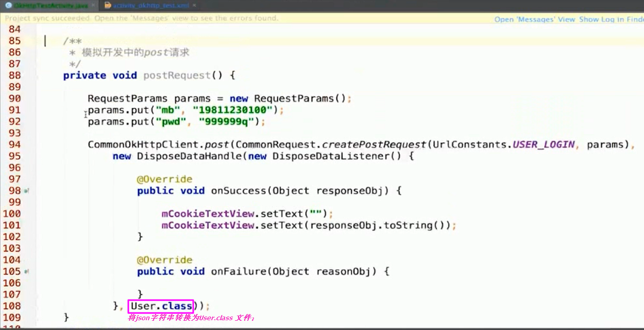Close the OkHttpTestActivity.java tab
The image size is (644, 330).
coord(92,6)
